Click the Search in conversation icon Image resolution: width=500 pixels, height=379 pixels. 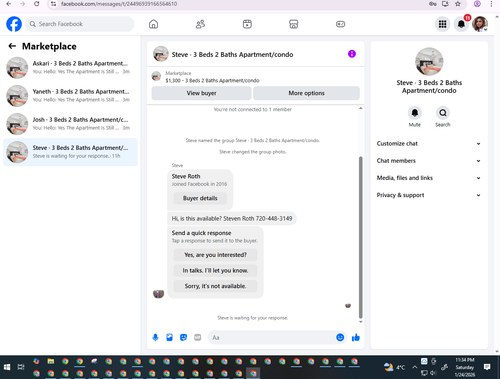click(443, 113)
